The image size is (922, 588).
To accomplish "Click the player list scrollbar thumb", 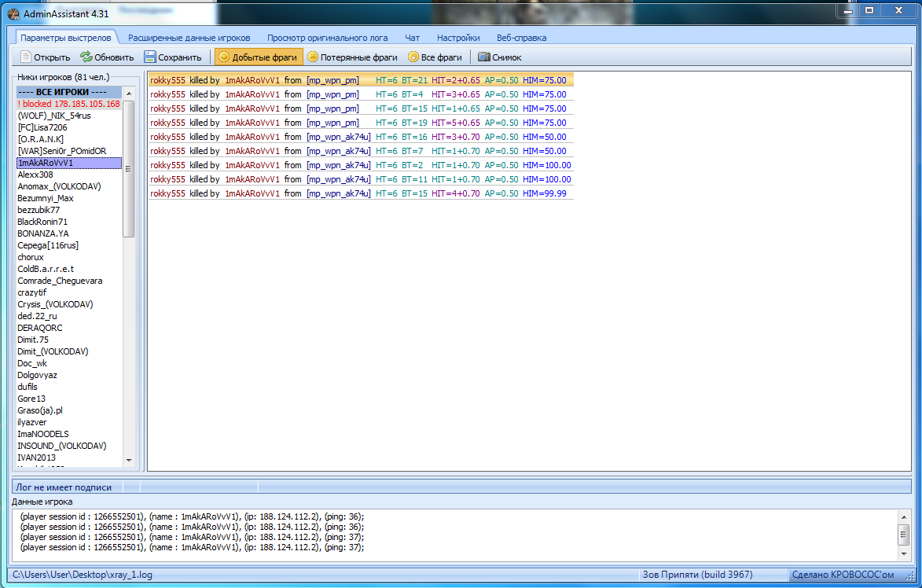I will point(129,169).
